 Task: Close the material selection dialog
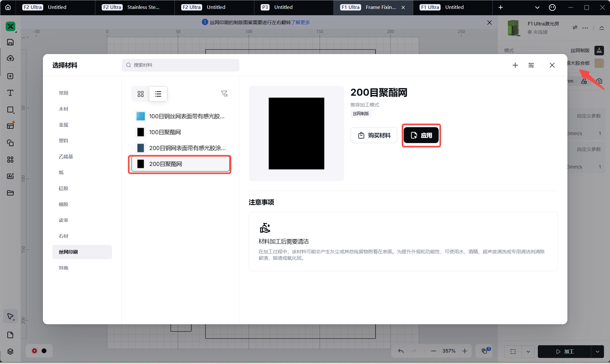(552, 65)
